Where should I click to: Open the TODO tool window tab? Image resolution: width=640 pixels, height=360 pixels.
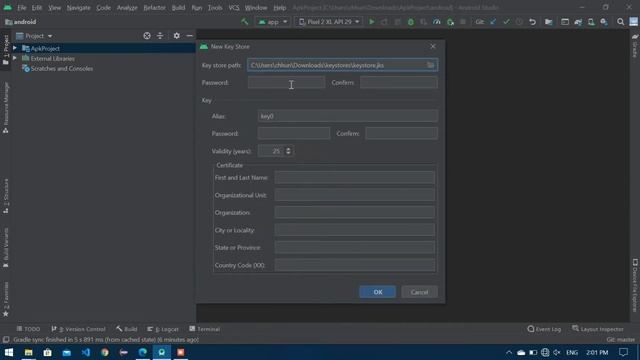pos(28,329)
